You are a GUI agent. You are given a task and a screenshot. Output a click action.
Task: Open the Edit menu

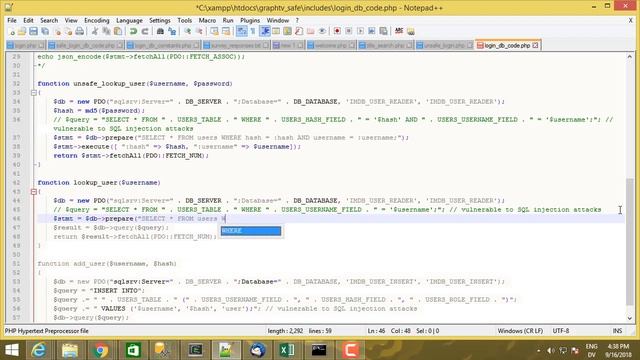[28, 20]
